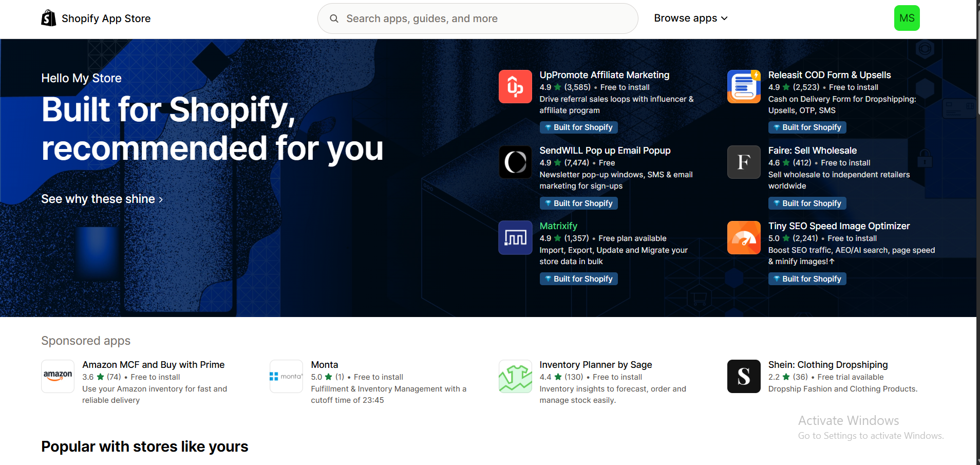Open UpPromote Affiliate Marketing app icon
Viewport: 980px width, 465px height.
(x=515, y=86)
